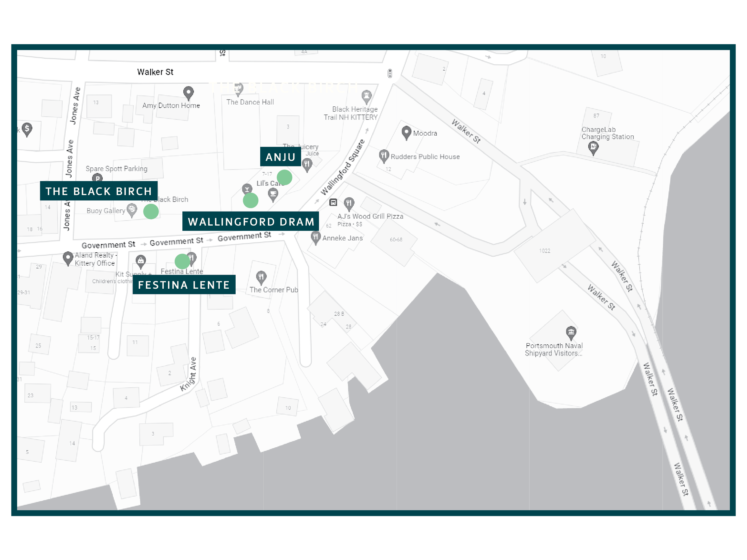Click the FESTINA LENTE label

coord(184,285)
